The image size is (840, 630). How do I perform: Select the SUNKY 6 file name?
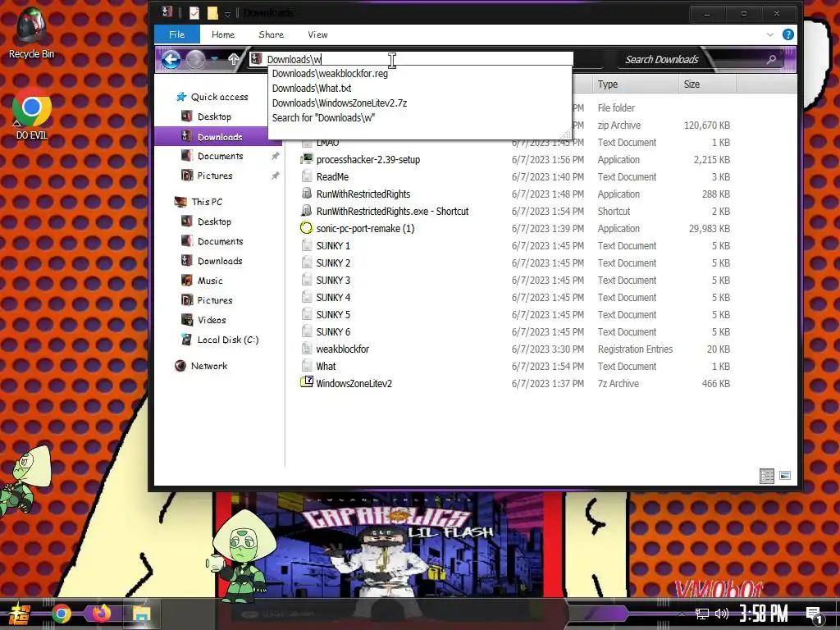333,331
